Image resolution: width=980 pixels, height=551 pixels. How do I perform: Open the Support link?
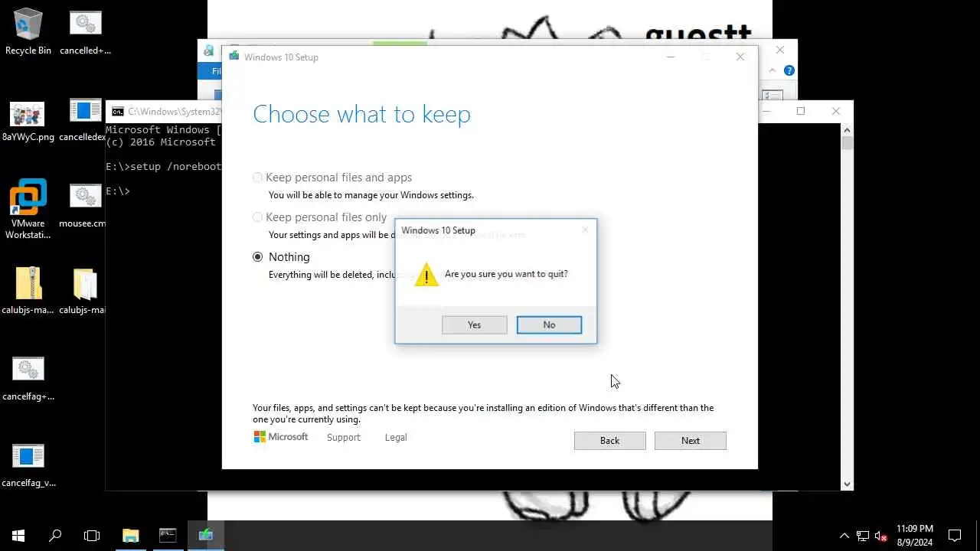click(344, 438)
